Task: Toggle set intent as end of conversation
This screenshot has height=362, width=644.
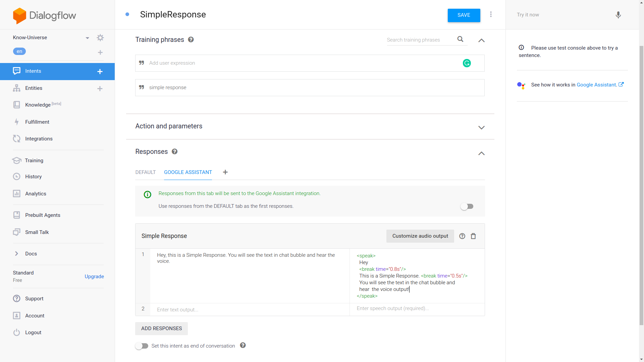Action: click(142, 346)
